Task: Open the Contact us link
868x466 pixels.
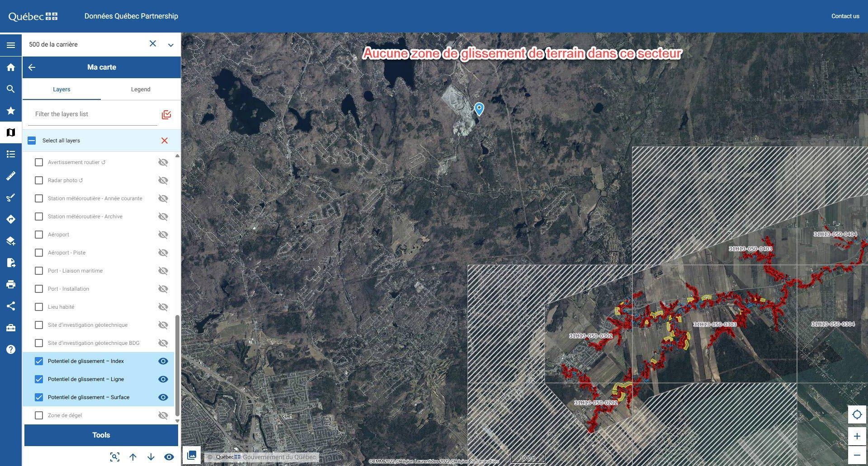Action: [845, 16]
